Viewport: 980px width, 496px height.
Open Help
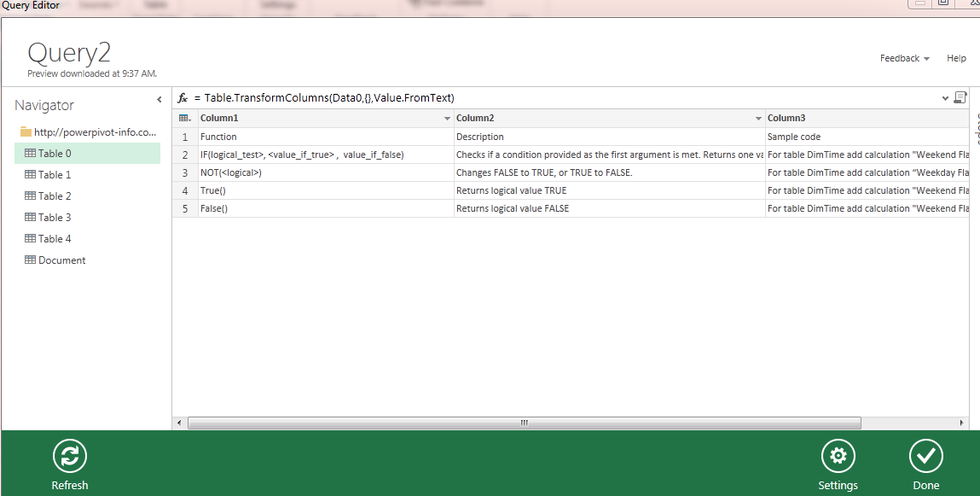pos(956,57)
